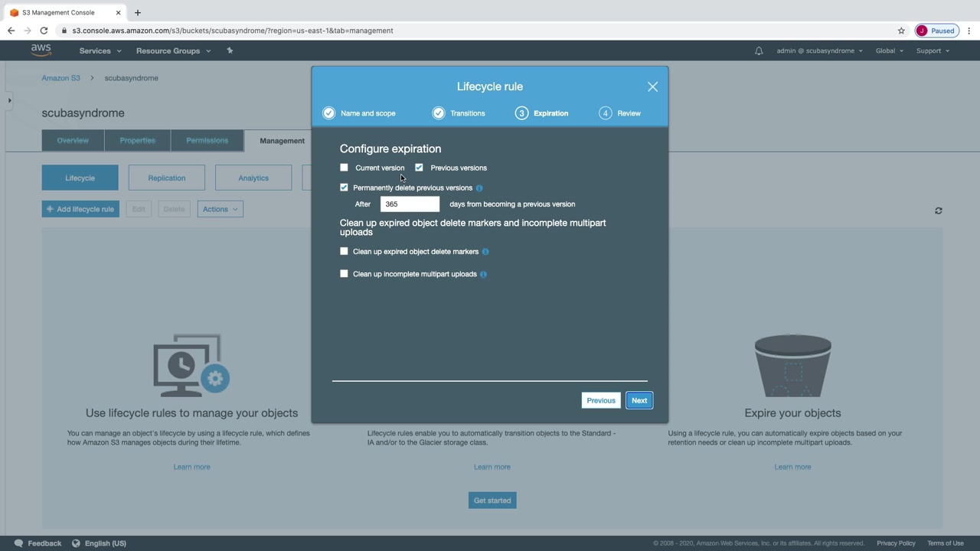
Task: Select the Expiration step
Action: (542, 113)
